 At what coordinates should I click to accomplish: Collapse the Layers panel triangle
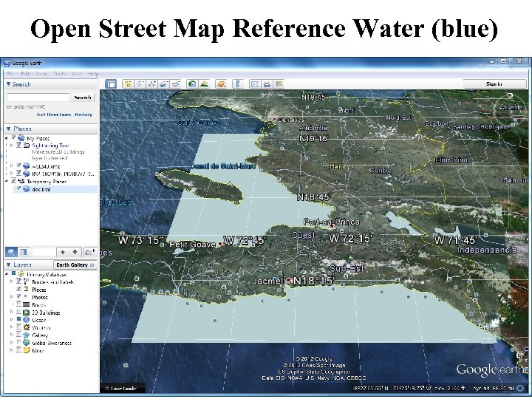[8, 265]
